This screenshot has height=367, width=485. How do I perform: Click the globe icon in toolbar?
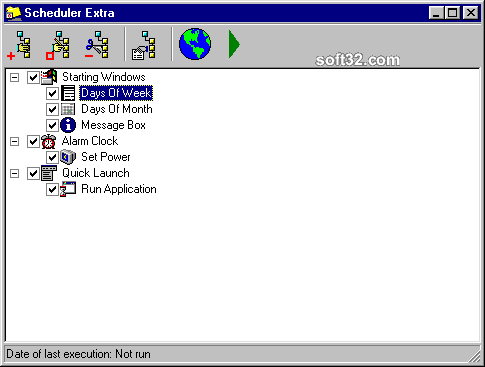195,44
